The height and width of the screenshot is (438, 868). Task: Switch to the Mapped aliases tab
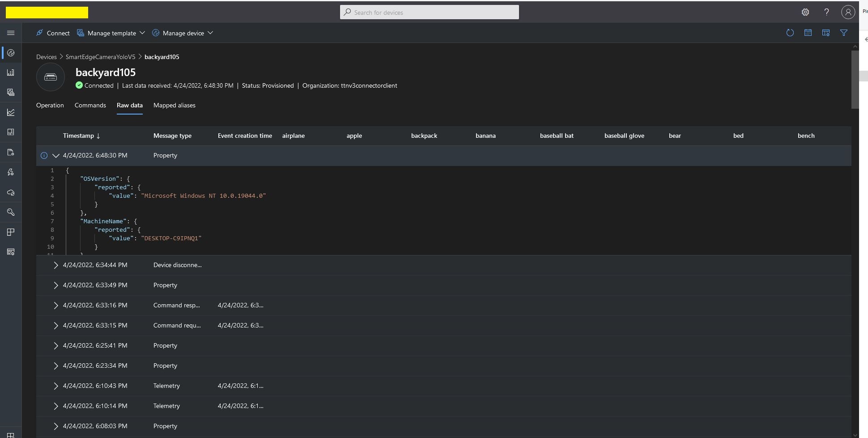[174, 106]
